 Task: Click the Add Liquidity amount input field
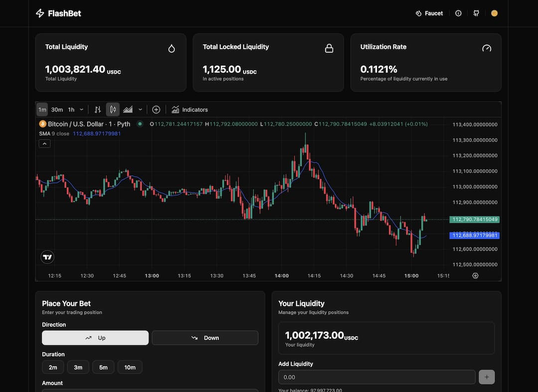coord(377,377)
